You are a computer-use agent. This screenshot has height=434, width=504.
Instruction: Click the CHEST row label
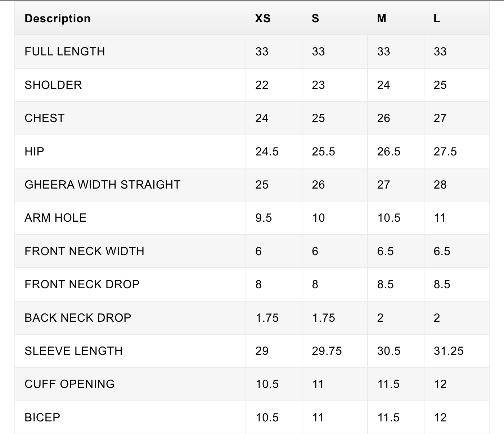point(45,118)
